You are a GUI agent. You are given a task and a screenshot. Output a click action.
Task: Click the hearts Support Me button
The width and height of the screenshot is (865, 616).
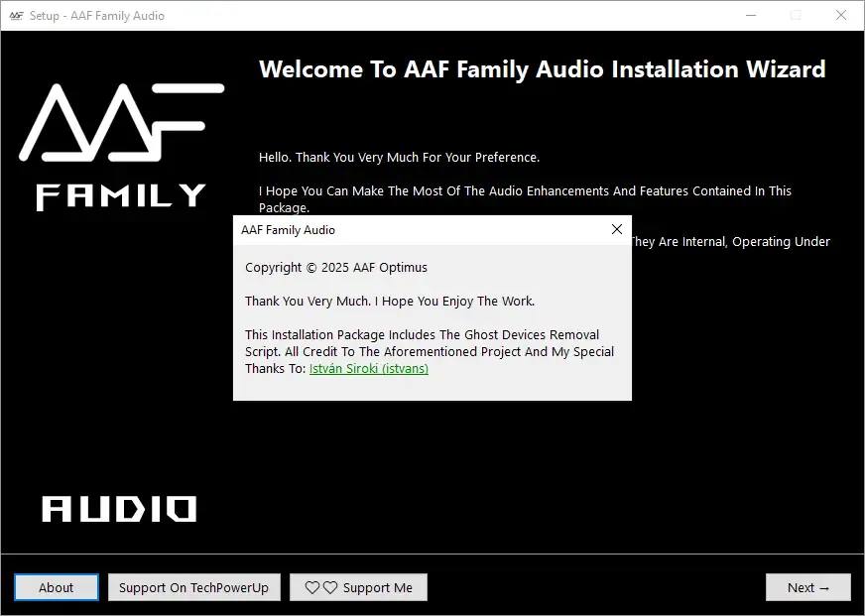point(358,587)
